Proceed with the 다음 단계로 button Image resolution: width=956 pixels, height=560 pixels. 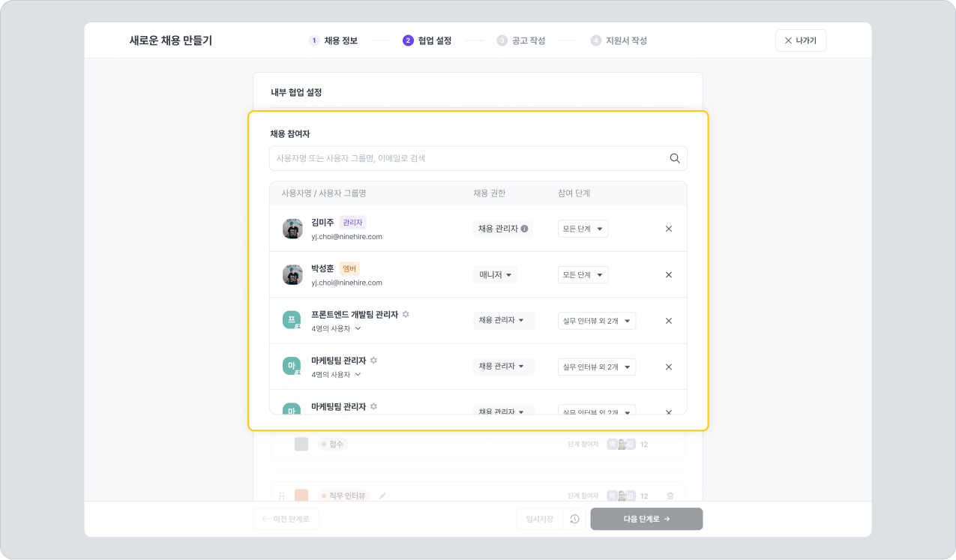tap(646, 519)
